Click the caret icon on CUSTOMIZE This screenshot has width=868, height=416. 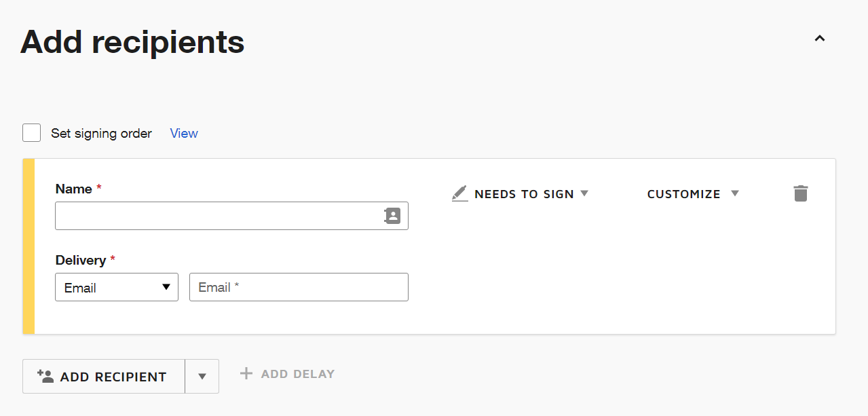pyautogui.click(x=735, y=193)
